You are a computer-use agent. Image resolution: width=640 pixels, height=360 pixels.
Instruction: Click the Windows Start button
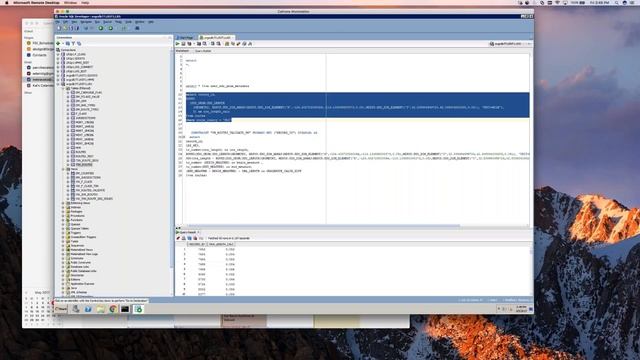[61, 309]
